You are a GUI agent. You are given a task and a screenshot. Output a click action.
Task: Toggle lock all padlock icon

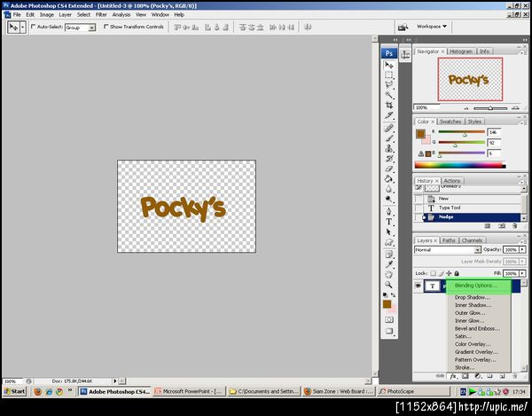457,273
